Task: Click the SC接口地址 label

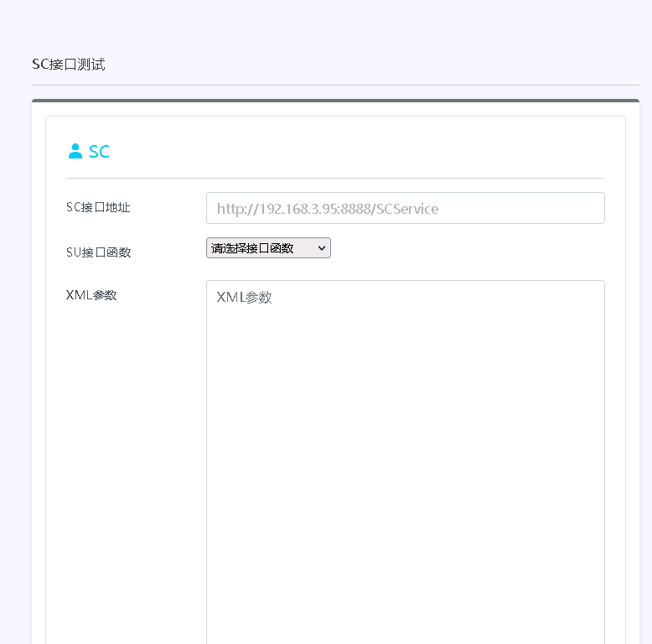Action: point(98,207)
